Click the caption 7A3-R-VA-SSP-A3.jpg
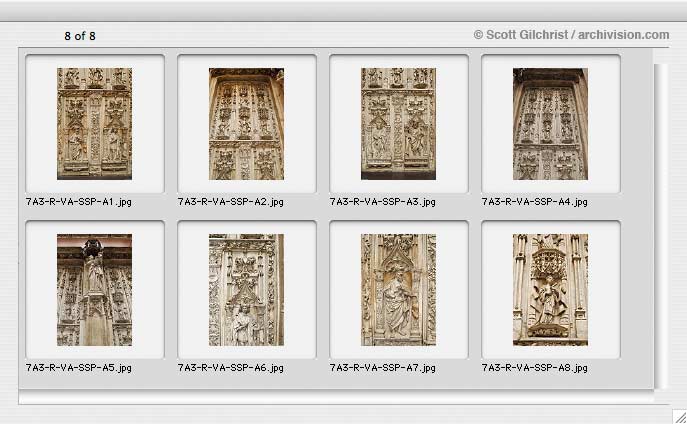Image resolution: width=687 pixels, height=424 pixels. click(382, 202)
